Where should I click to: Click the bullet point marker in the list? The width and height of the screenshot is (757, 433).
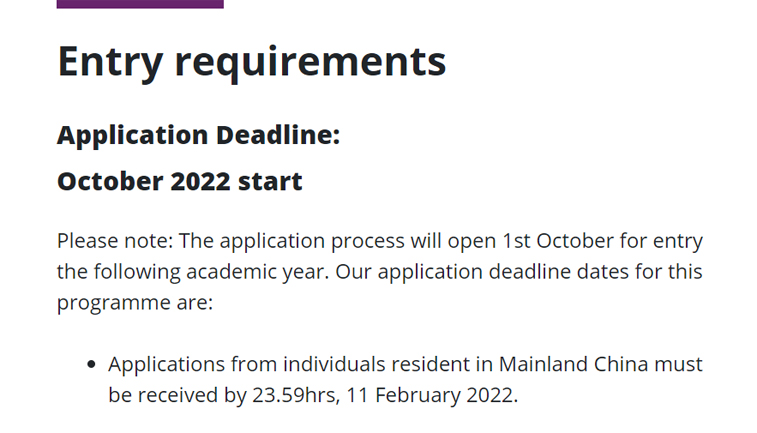[92, 365]
